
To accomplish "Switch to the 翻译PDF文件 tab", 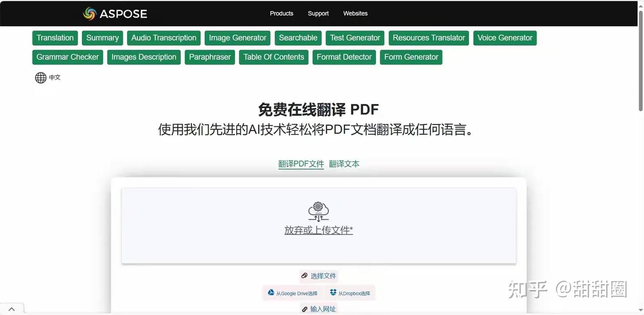I will point(301,164).
